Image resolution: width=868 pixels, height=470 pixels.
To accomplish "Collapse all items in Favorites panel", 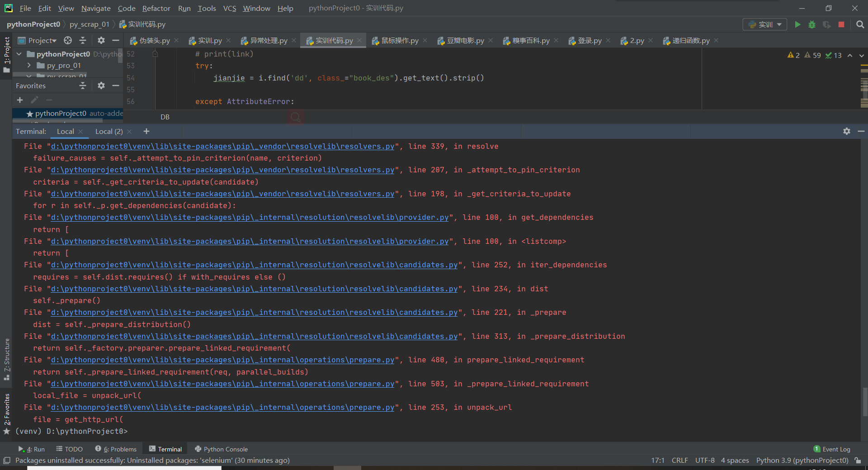I will (83, 85).
